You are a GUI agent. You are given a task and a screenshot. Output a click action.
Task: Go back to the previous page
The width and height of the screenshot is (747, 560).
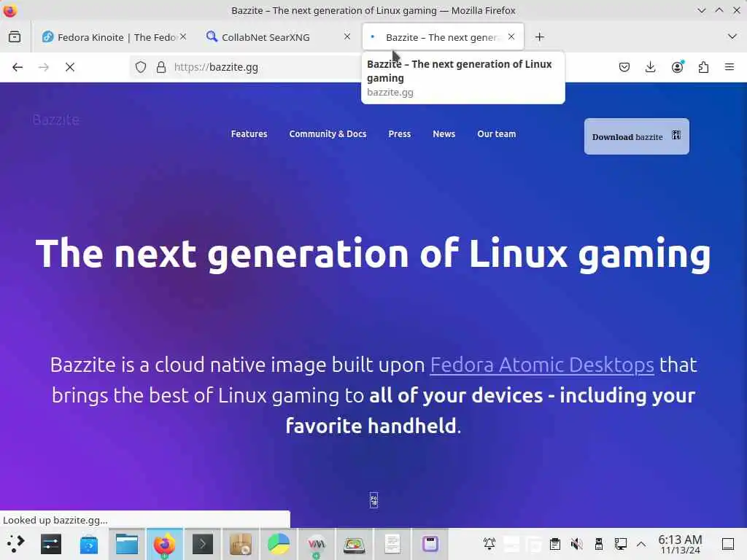(x=18, y=67)
